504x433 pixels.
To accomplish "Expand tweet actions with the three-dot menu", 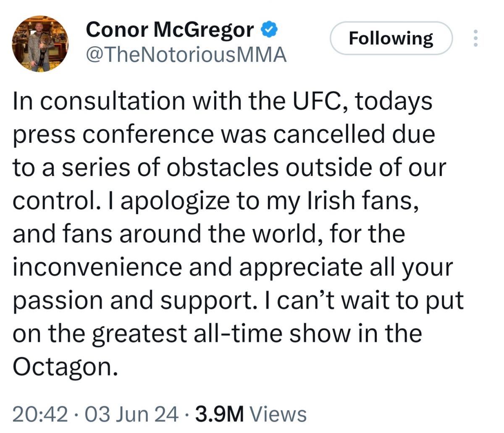I will click(476, 38).
